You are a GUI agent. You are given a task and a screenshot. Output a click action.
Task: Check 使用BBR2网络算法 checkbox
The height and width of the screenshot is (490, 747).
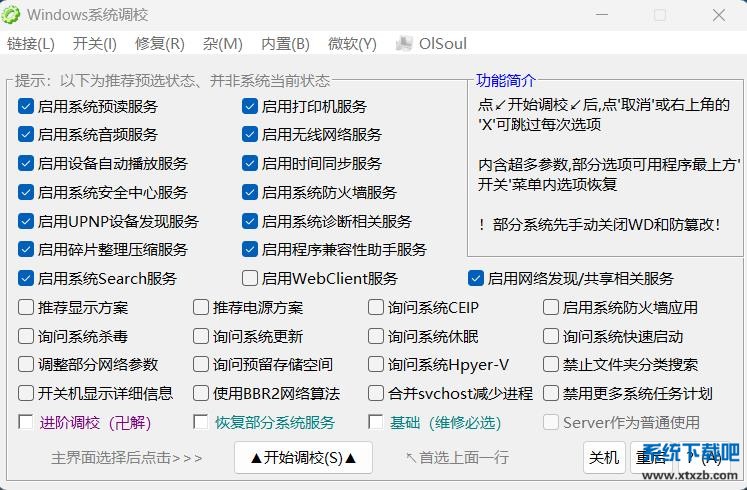click(201, 393)
